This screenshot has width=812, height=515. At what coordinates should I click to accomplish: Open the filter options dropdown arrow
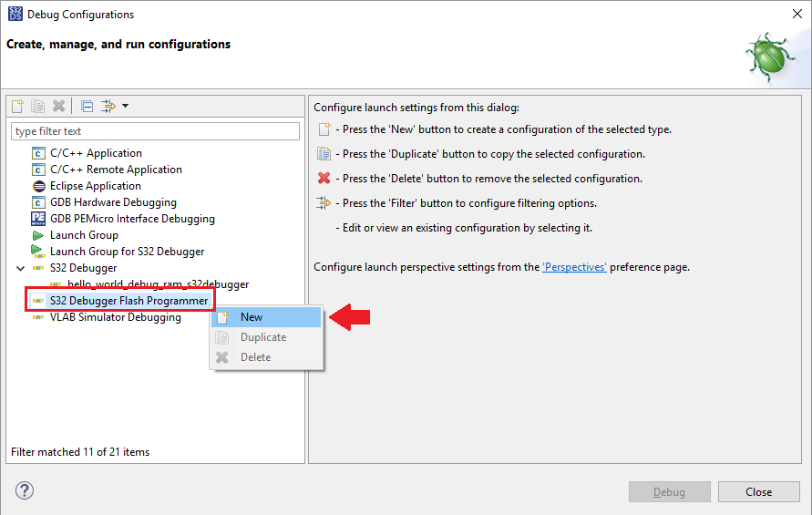click(x=125, y=106)
